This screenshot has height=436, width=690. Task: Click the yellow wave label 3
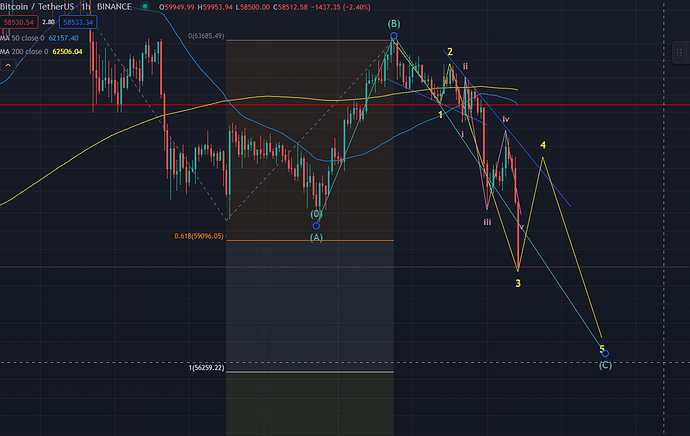coord(518,283)
